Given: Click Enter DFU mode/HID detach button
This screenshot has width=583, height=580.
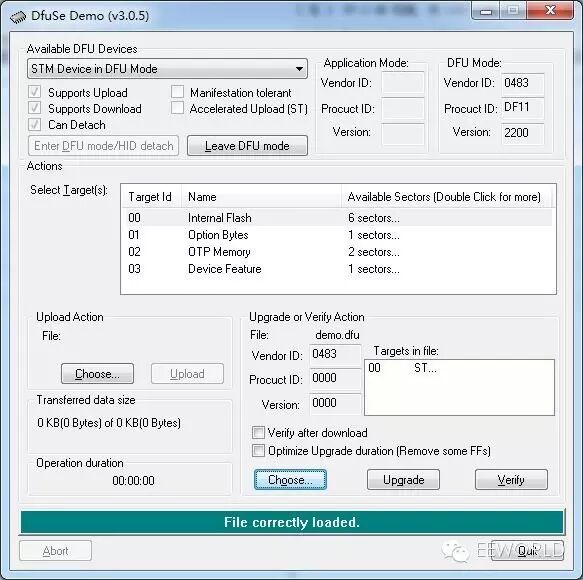Looking at the screenshot, I should coord(103,146).
